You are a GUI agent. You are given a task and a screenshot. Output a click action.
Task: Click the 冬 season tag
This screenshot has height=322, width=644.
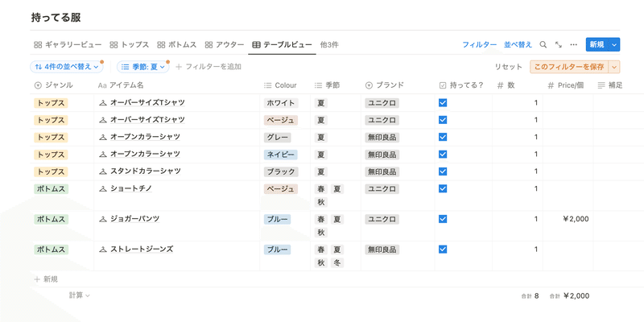click(337, 263)
